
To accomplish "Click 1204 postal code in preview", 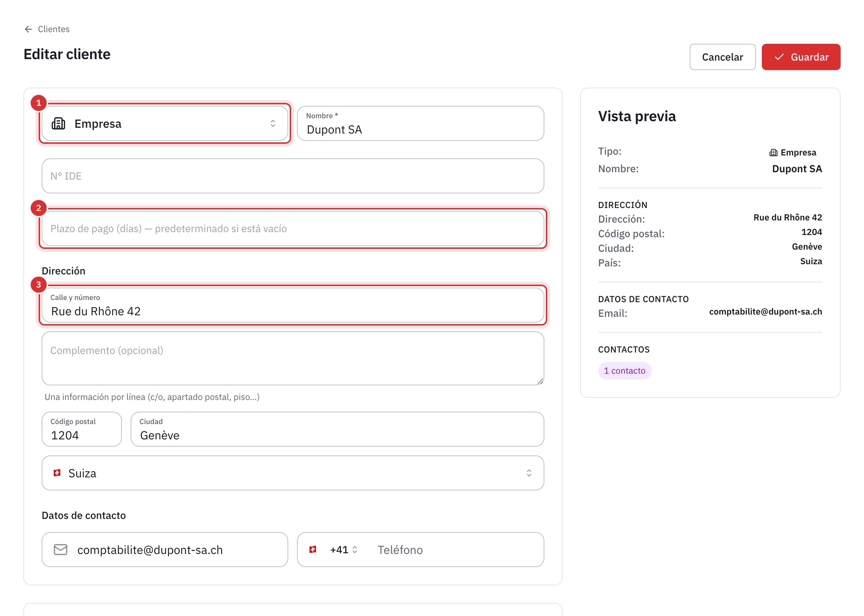I will click(x=811, y=232).
